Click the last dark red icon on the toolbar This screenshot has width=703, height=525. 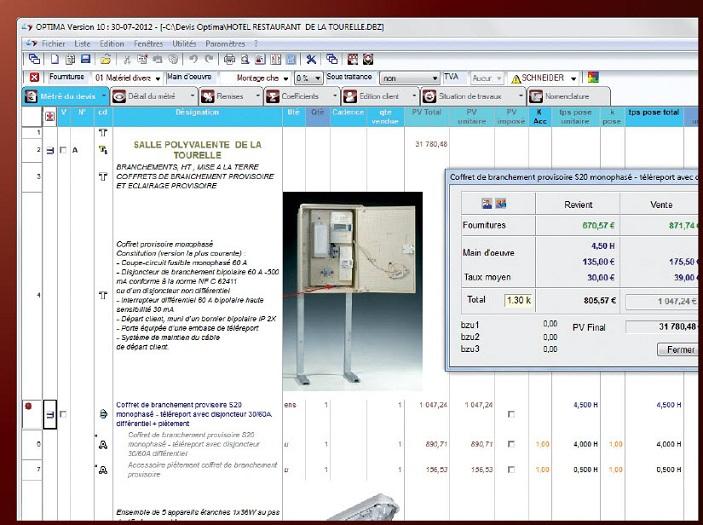coord(368,59)
